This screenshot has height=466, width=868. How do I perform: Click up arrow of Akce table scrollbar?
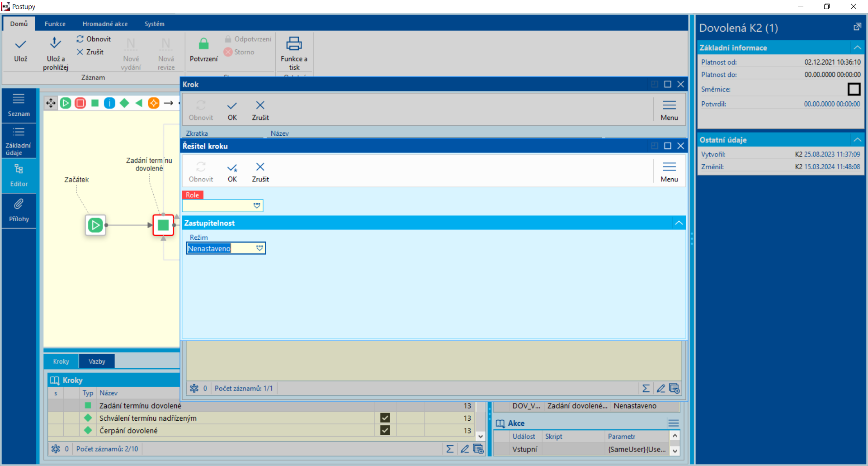coord(675,436)
